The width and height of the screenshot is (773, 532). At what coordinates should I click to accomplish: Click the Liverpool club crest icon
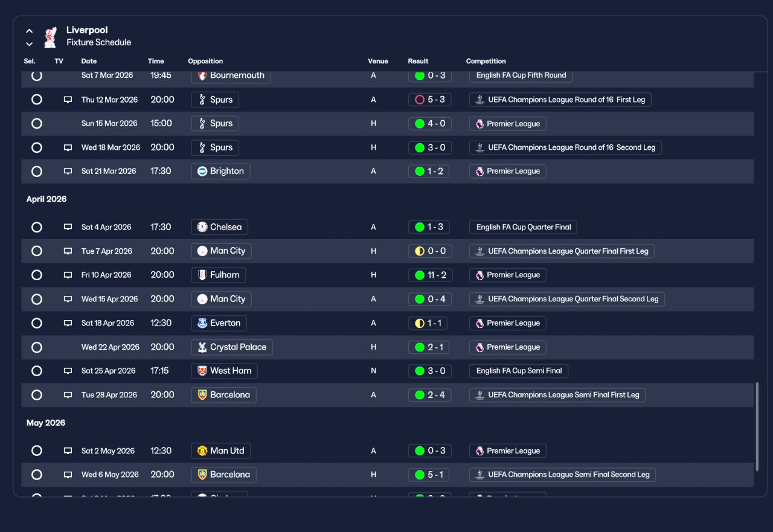pos(51,37)
